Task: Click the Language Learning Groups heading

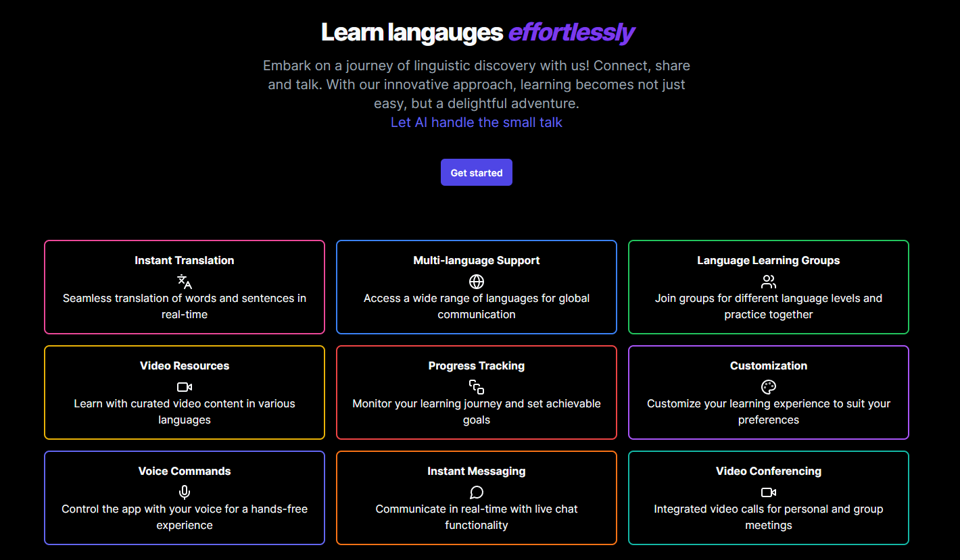Action: coord(769,260)
